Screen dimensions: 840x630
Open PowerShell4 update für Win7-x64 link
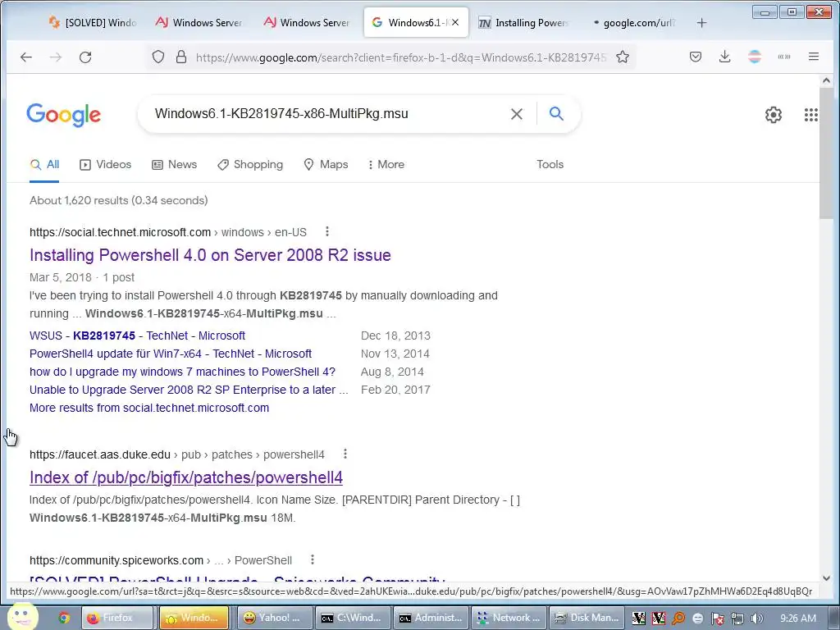point(171,354)
